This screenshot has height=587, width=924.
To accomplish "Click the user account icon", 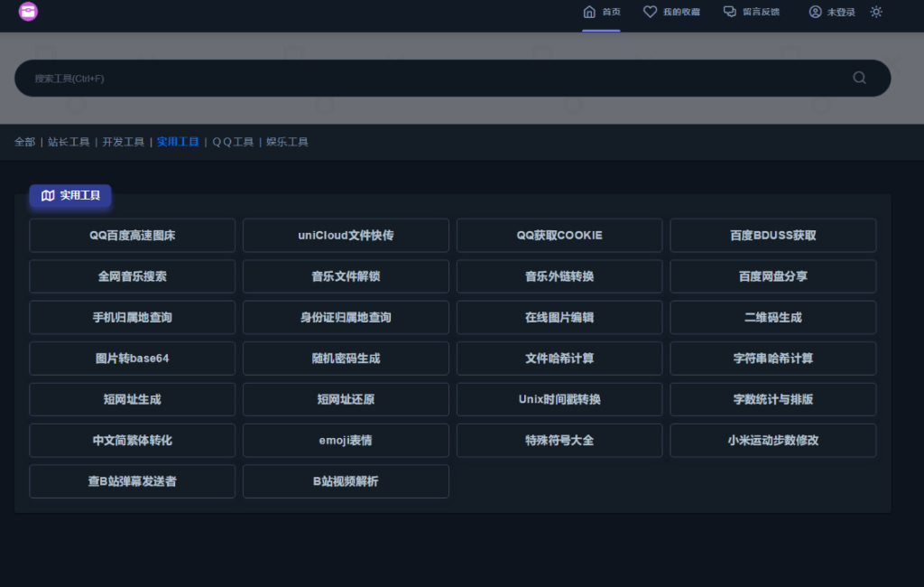I will pos(815,12).
